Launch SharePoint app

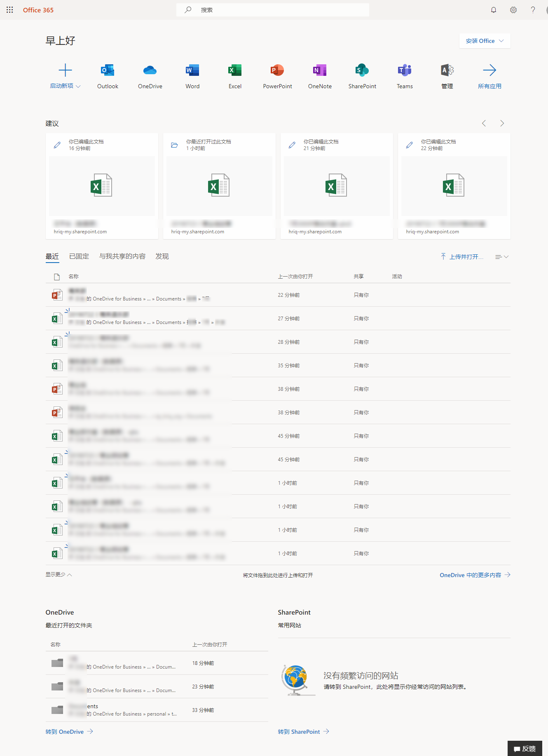[362, 76]
